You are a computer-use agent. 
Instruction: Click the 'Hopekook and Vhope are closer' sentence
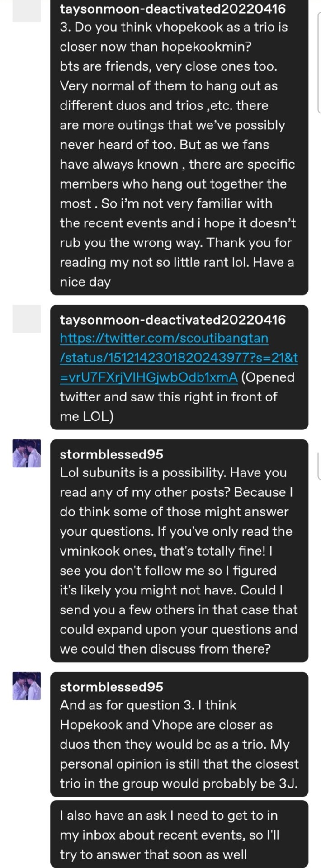pos(166,725)
